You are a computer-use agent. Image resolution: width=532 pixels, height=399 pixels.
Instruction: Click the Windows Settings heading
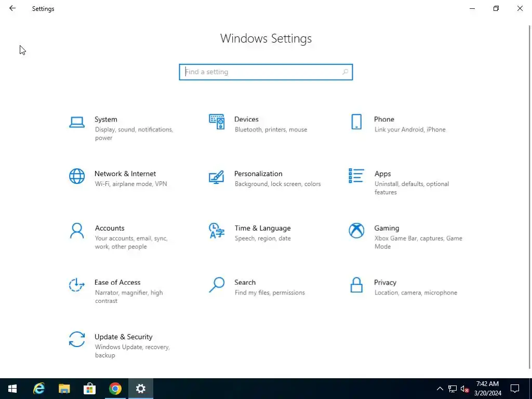(x=265, y=38)
